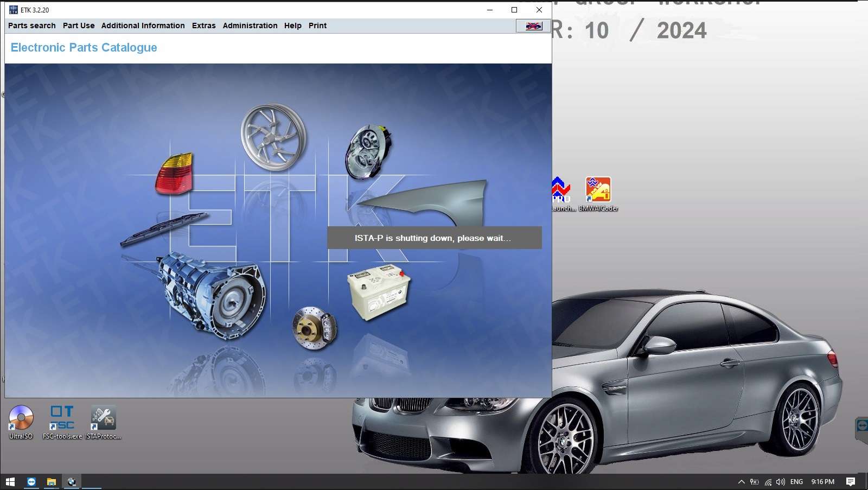Viewport: 868px width, 490px height.
Task: Expand the hidden system tray icons
Action: click(741, 482)
